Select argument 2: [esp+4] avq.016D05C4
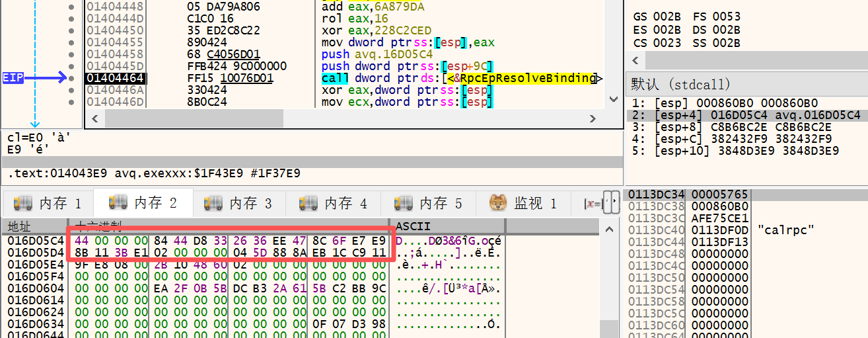 tap(746, 115)
